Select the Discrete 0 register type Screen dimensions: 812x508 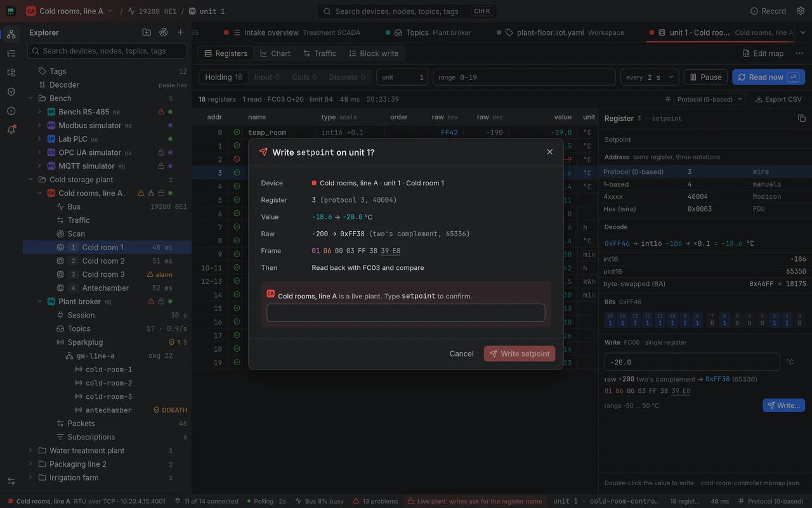pos(347,77)
